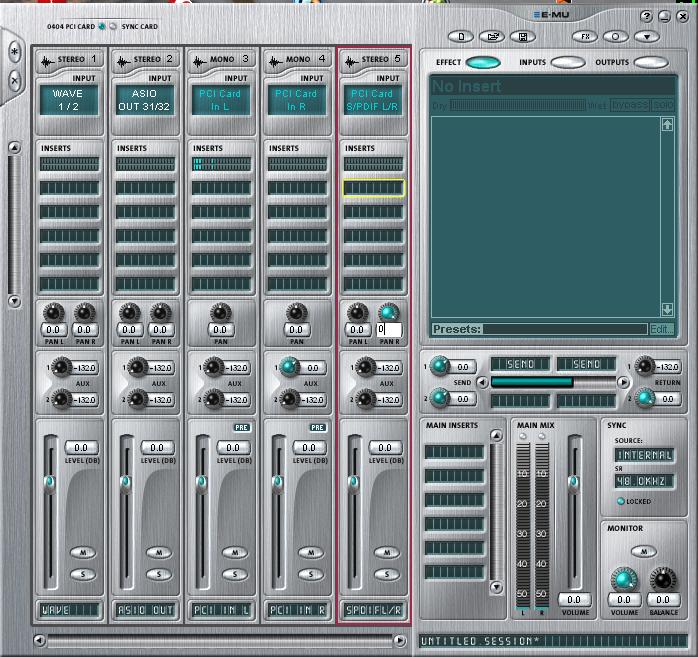This screenshot has height=657, width=698.
Task: Open PCI Card S/PDIF L/R input selector
Action: coord(373,100)
